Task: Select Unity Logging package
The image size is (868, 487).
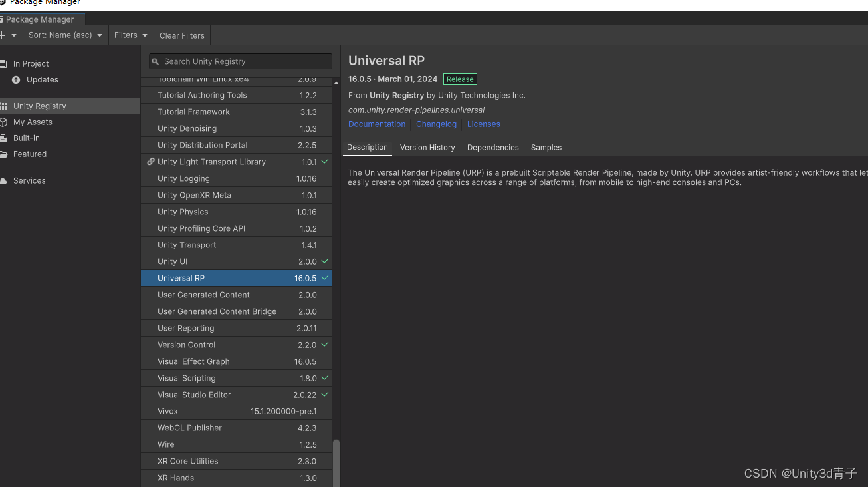Action: click(236, 178)
